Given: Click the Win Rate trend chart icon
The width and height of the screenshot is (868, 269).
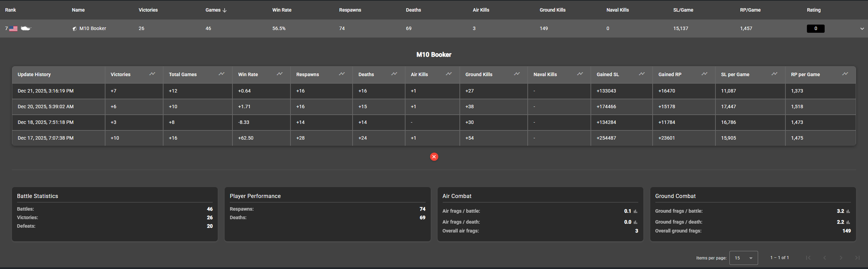Looking at the screenshot, I should 280,74.
